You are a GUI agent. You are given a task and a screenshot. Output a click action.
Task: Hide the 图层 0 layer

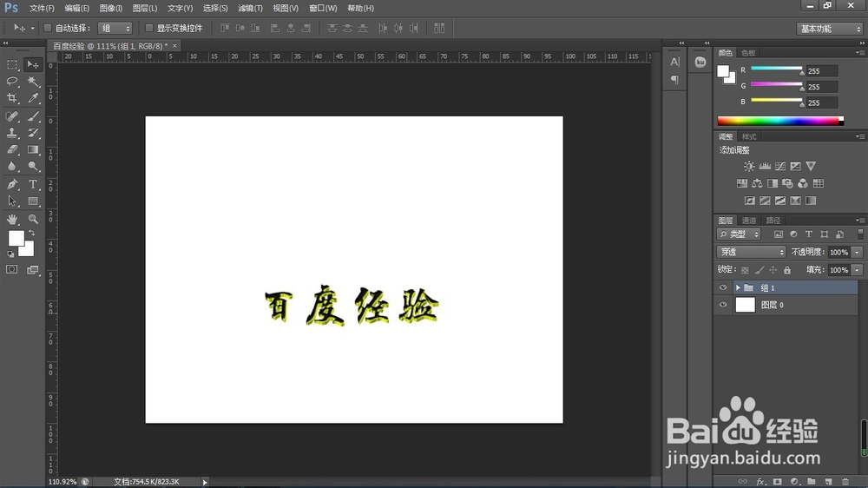723,305
